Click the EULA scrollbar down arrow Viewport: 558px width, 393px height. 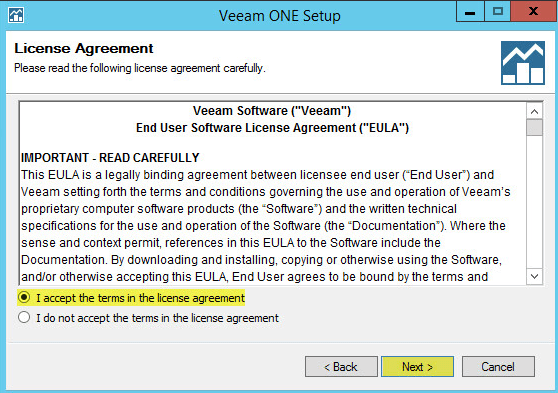pyautogui.click(x=534, y=276)
